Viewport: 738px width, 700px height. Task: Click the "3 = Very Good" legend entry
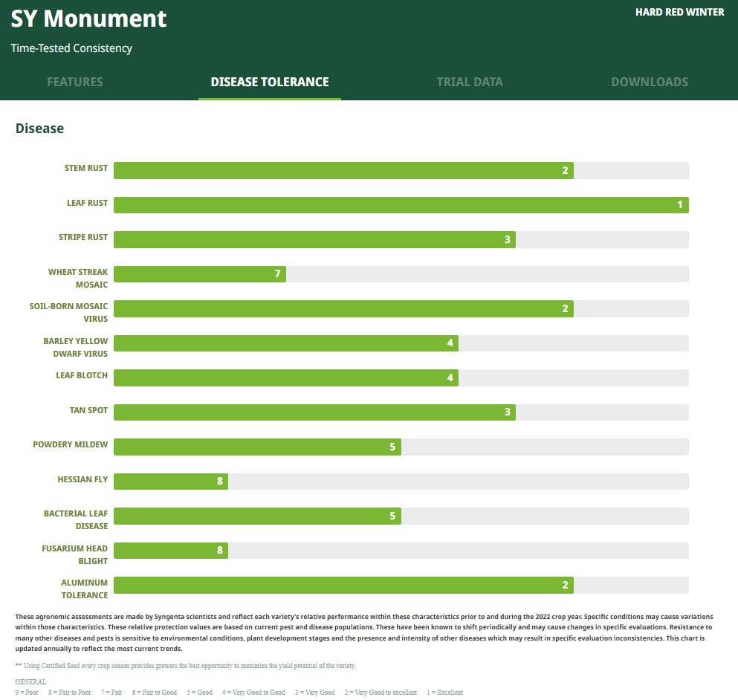[315, 693]
